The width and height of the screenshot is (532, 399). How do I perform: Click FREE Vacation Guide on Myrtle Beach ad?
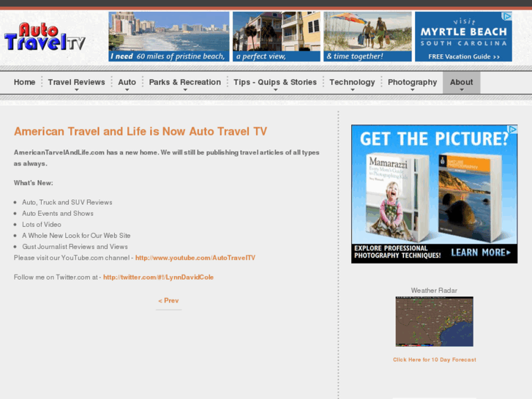click(464, 56)
